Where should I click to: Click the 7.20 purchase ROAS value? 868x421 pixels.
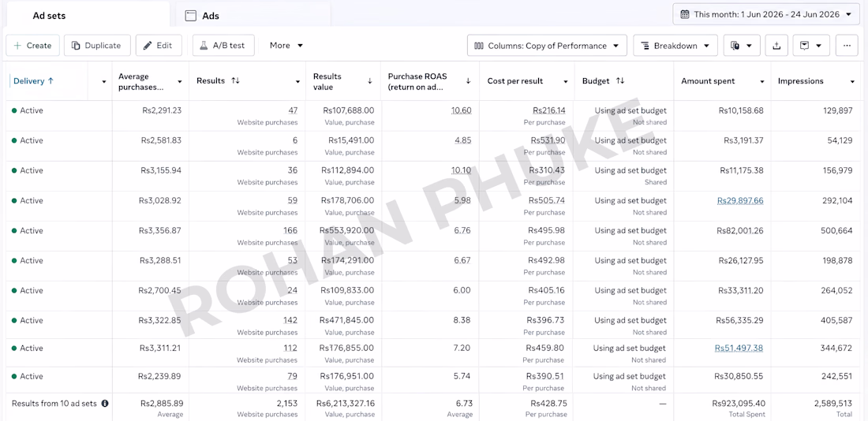coord(462,348)
